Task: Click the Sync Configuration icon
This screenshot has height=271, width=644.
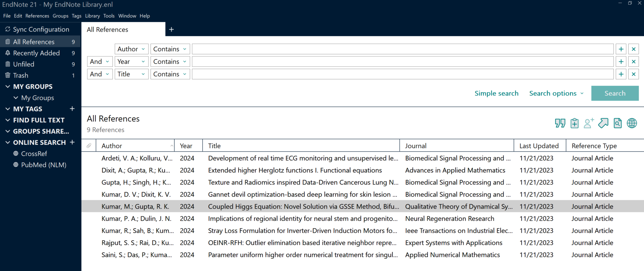Action: (8, 30)
